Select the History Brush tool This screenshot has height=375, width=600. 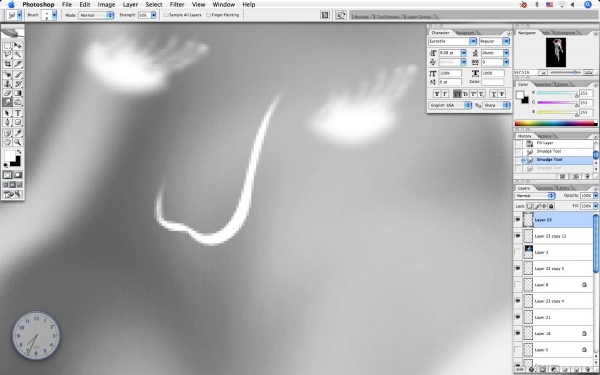coord(18,84)
